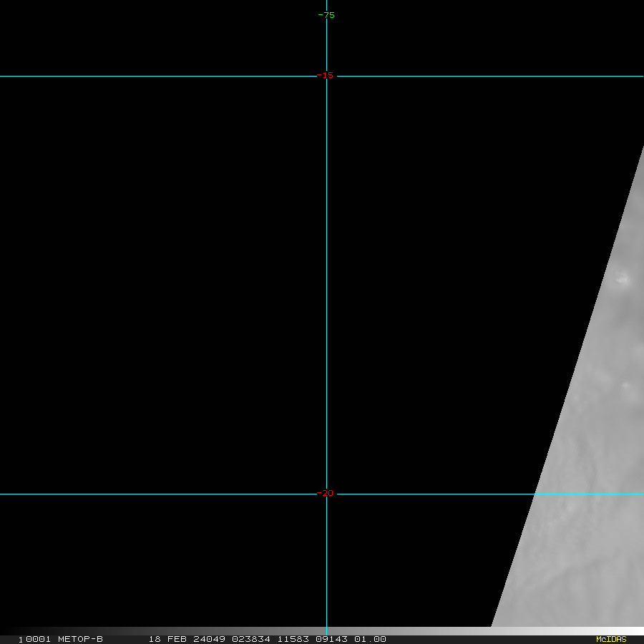The image size is (644, 644).
Task: Click the 09143 value in status line
Action: coord(331,639)
